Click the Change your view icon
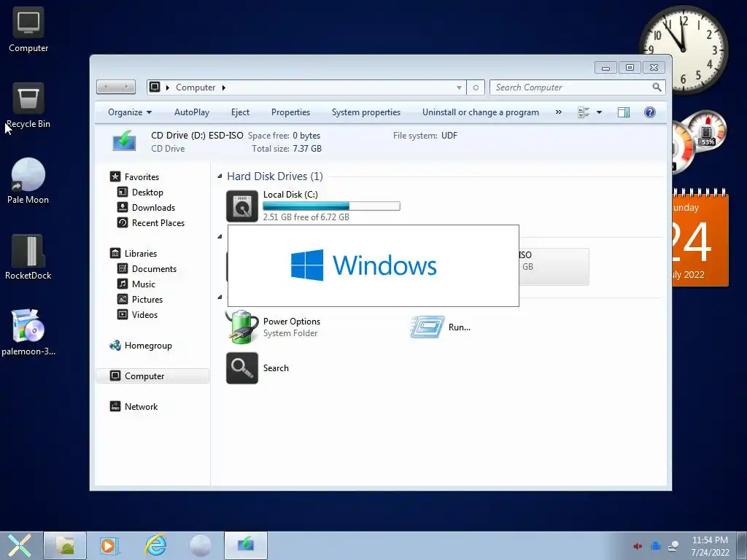This screenshot has height=560, width=747. coord(584,112)
